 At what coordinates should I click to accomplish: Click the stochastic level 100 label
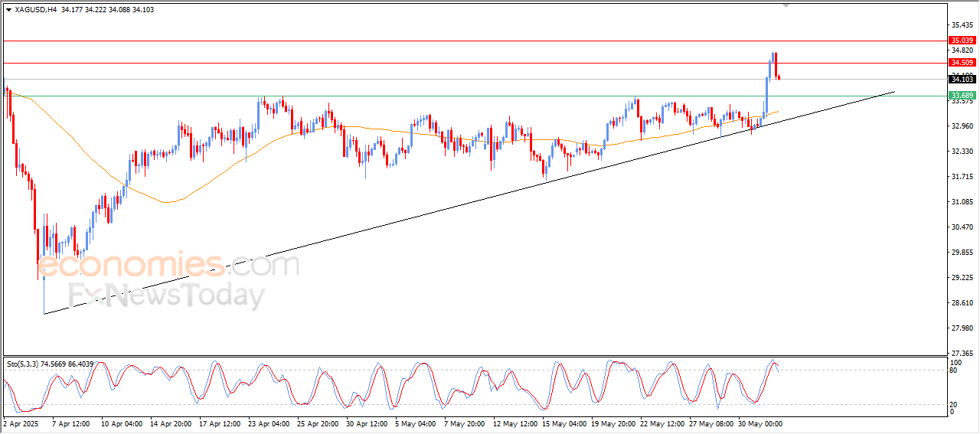(x=955, y=362)
